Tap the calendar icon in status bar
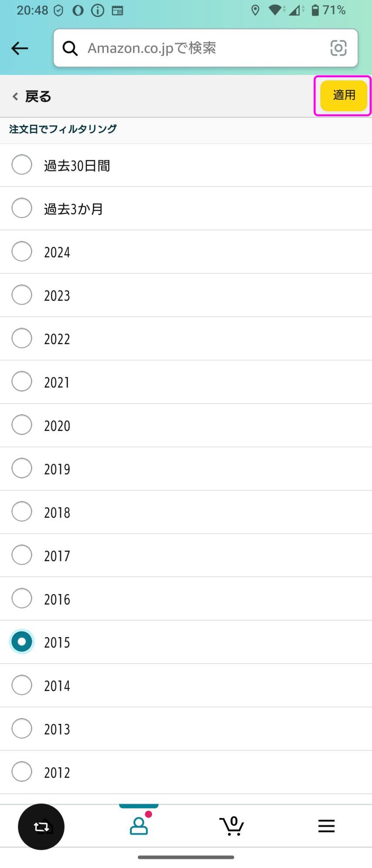The width and height of the screenshot is (372, 868). (117, 10)
